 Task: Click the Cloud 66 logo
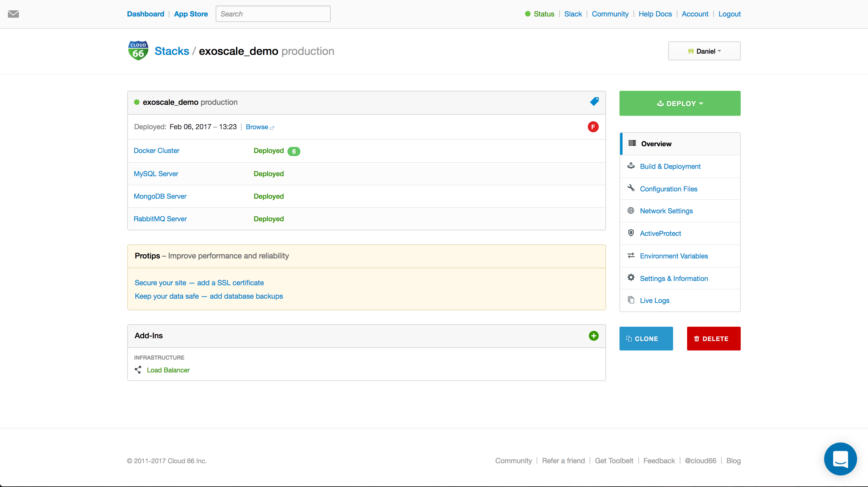click(x=138, y=50)
